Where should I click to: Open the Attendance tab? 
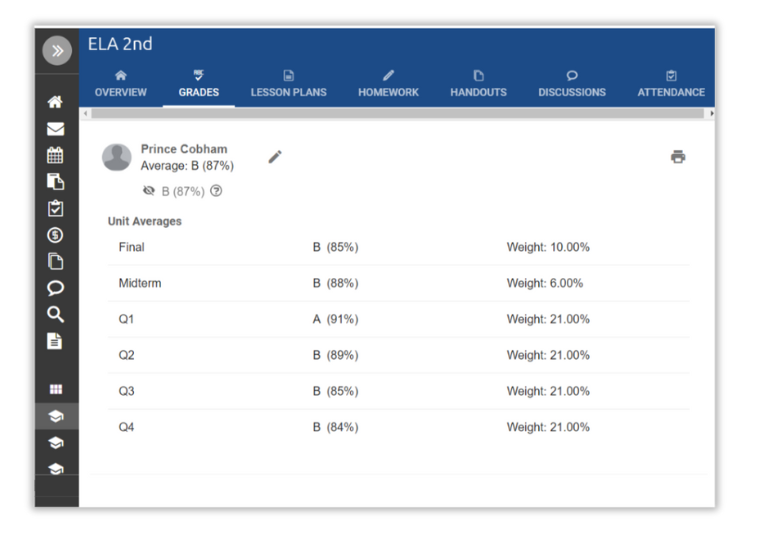(x=671, y=84)
